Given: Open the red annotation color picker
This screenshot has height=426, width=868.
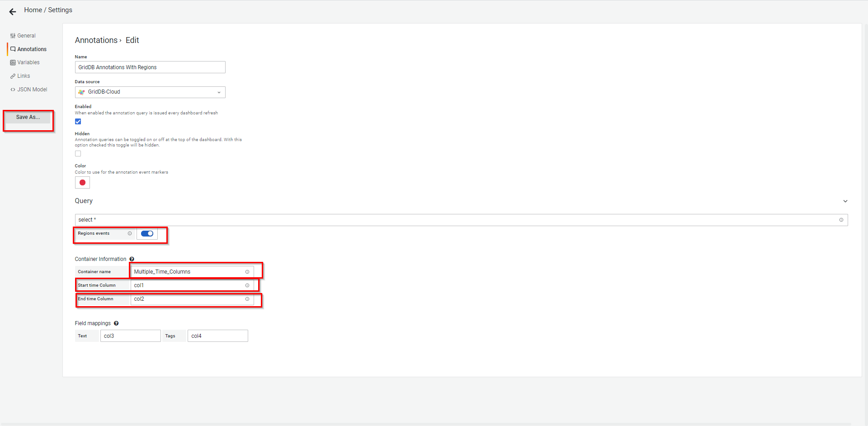Looking at the screenshot, I should pos(82,183).
